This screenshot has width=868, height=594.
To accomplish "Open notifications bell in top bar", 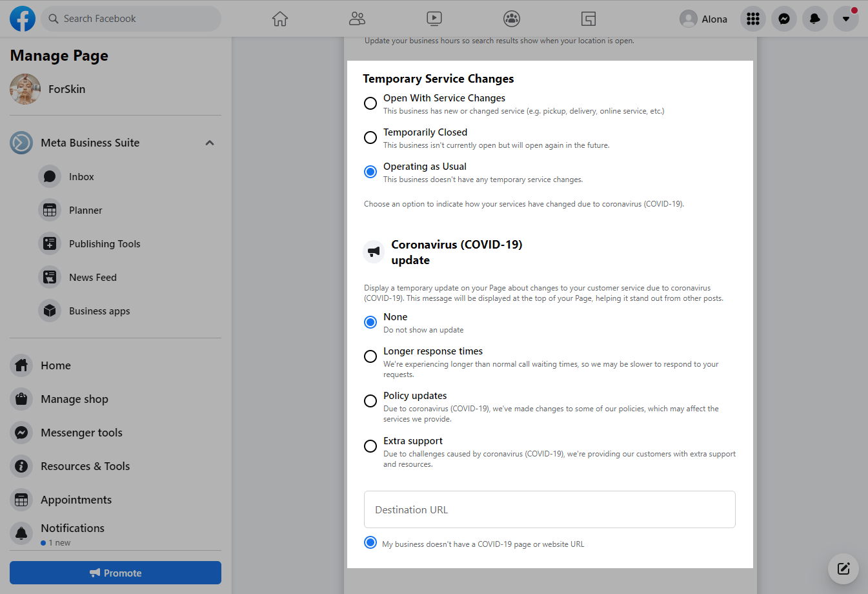I will click(x=815, y=19).
